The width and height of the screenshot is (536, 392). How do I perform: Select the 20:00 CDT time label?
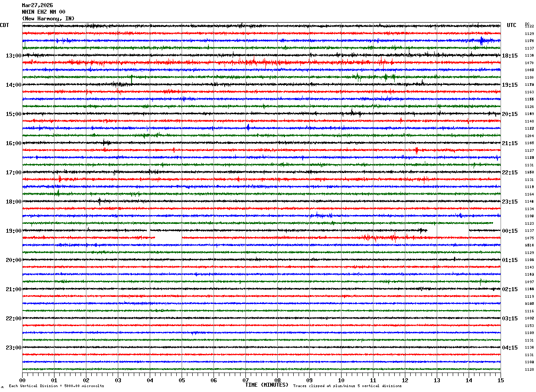pyautogui.click(x=13, y=260)
